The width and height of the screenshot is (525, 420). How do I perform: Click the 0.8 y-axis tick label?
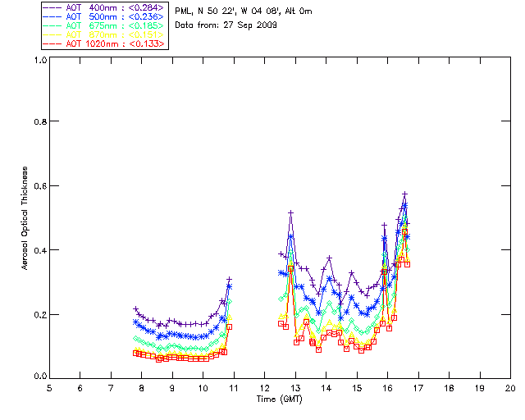click(40, 121)
